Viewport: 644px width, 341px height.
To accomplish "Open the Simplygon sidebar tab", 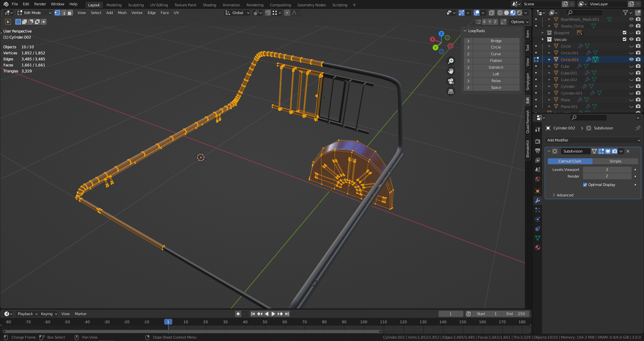I will point(528,82).
